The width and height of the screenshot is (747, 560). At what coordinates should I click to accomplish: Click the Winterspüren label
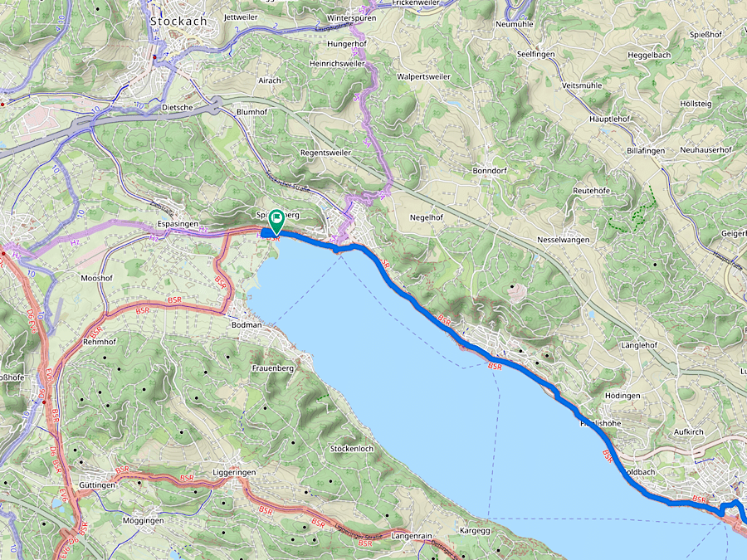click(352, 18)
